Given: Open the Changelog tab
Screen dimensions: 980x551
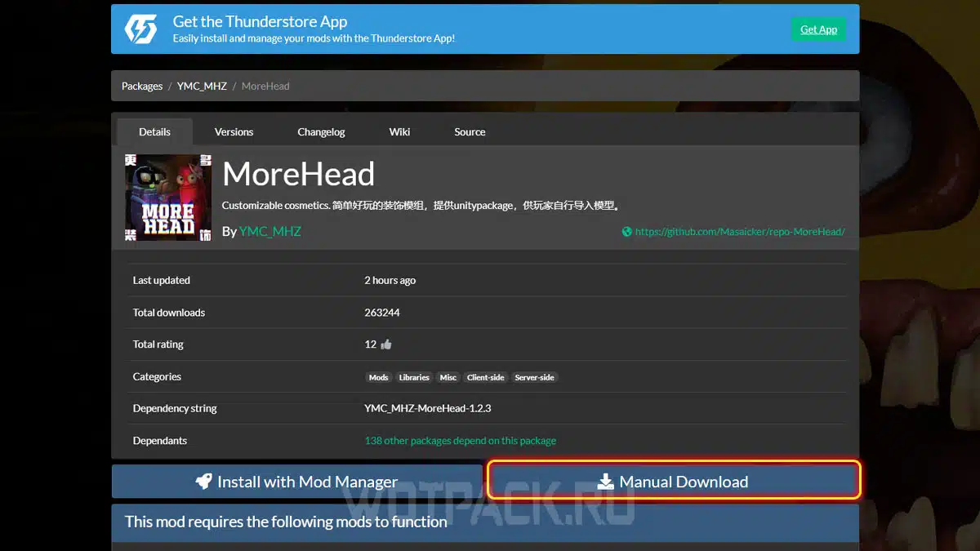Looking at the screenshot, I should [x=321, y=131].
